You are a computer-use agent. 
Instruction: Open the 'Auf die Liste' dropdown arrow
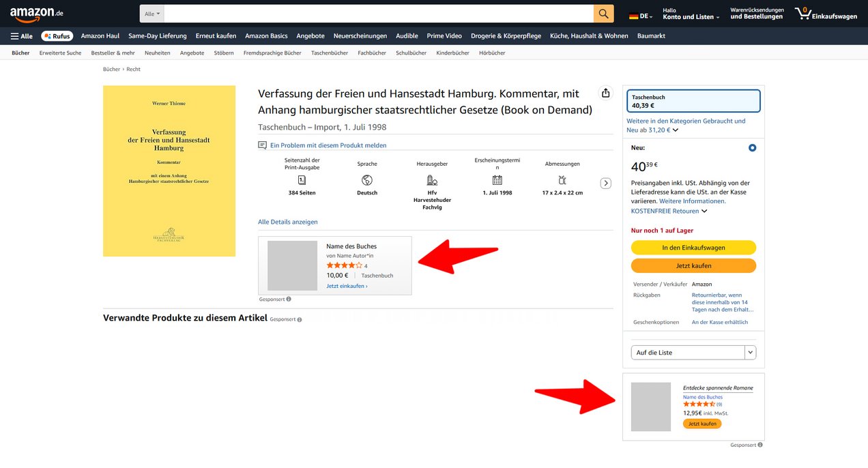point(751,353)
